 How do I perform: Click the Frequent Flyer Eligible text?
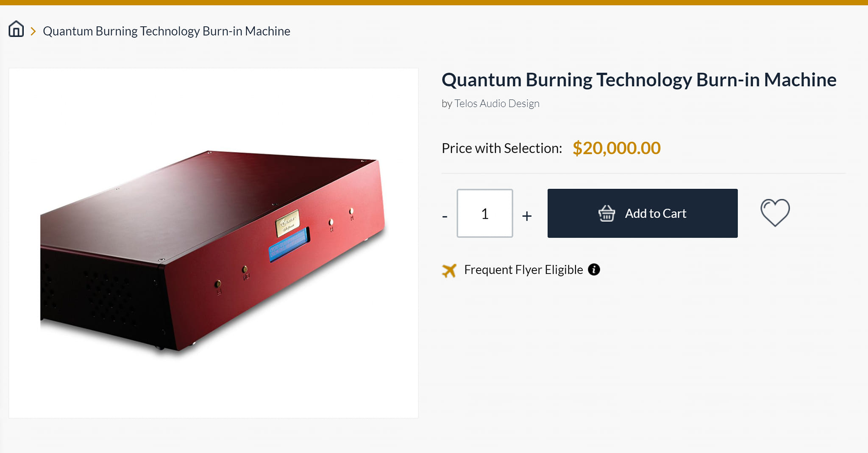pos(523,270)
